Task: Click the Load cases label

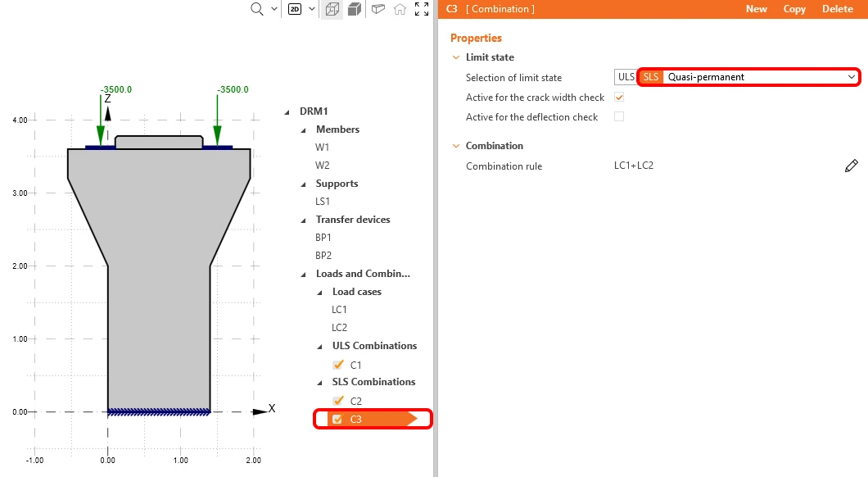Action: pos(356,292)
